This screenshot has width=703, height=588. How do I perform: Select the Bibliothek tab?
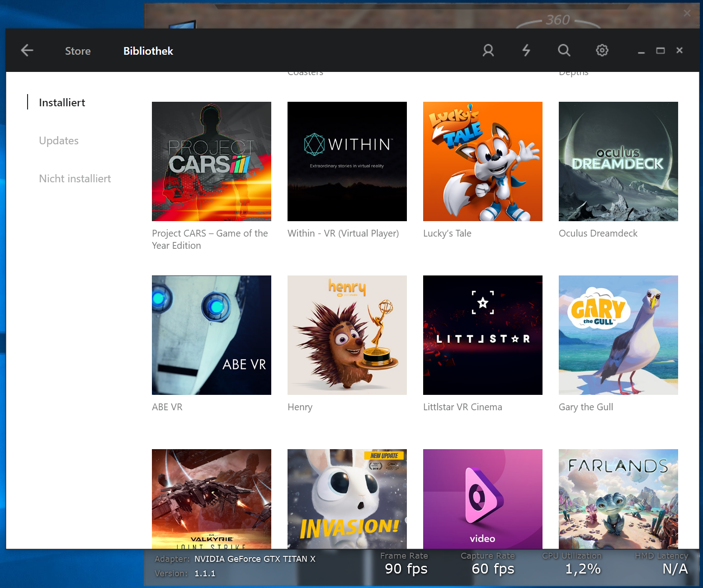pos(148,51)
